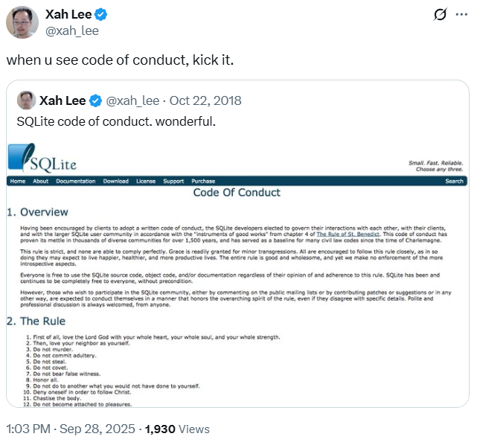The image size is (477, 448).
Task: Select the Home menu item
Action: click(x=18, y=181)
